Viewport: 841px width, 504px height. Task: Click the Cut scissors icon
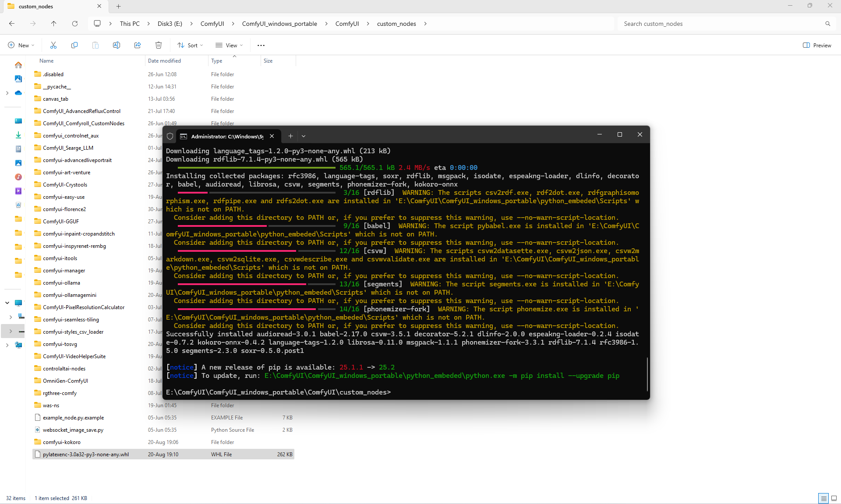pos(53,45)
